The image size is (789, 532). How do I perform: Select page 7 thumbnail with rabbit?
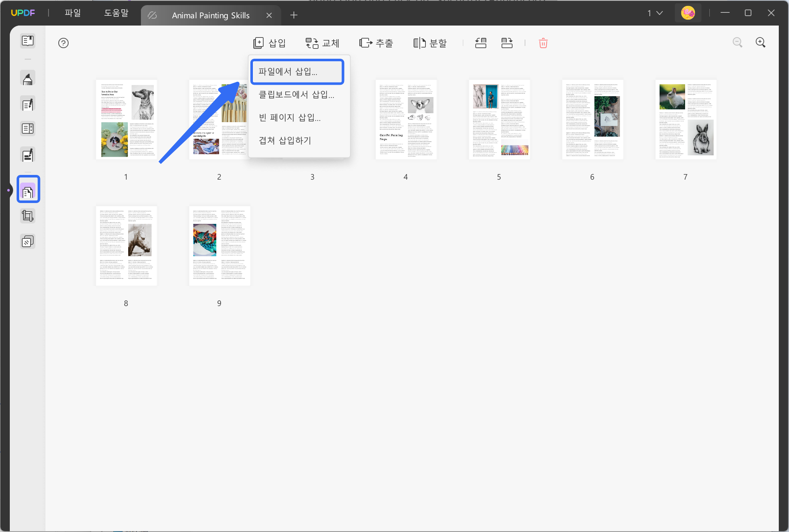point(686,120)
